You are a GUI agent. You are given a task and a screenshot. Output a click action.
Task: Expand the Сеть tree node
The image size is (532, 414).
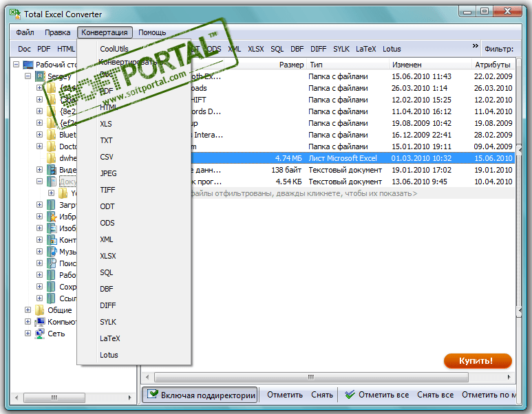pyautogui.click(x=28, y=334)
